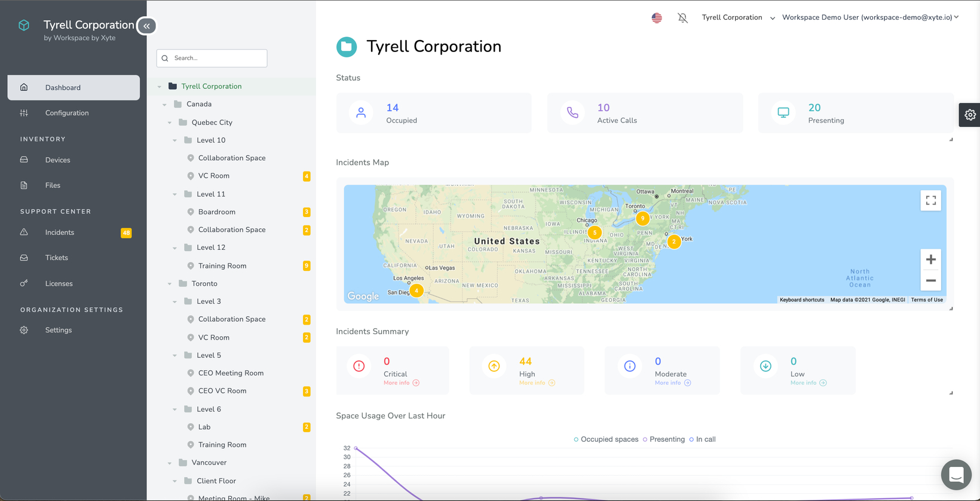
Task: Select VC Room under Level 10
Action: [214, 176]
